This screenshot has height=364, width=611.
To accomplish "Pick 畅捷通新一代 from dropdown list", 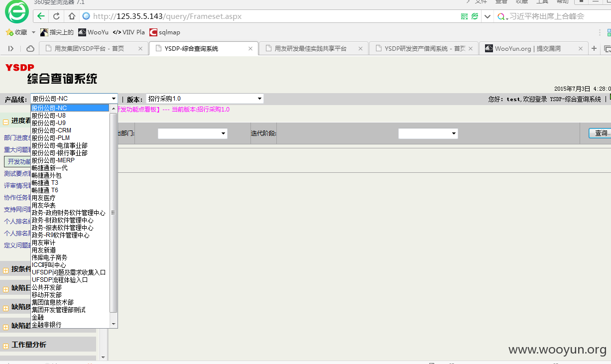I will click(x=70, y=168).
